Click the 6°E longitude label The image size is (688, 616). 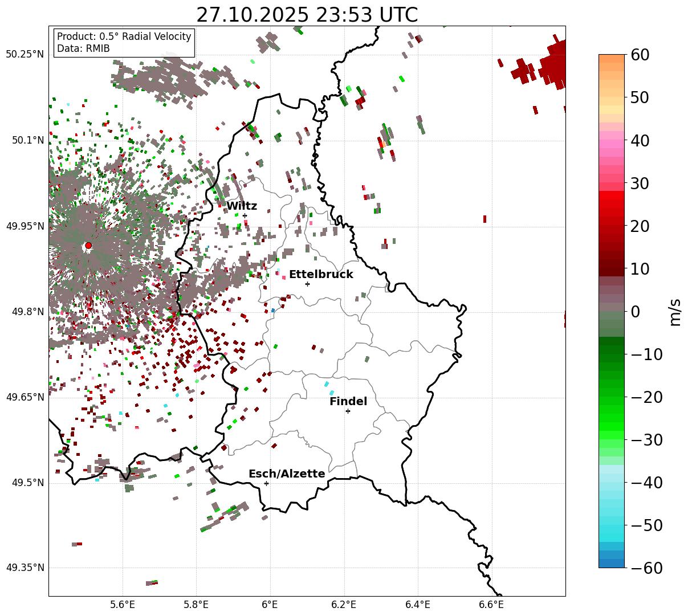[x=270, y=605]
